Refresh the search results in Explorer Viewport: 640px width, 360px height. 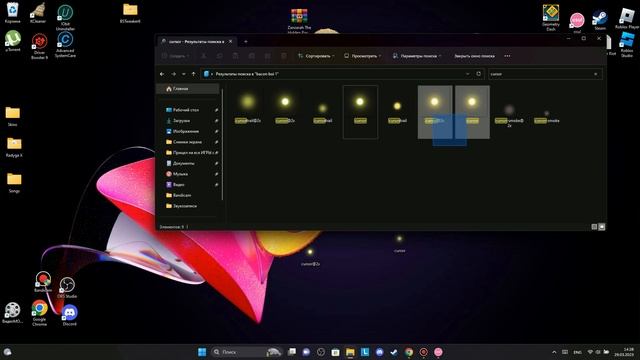click(x=479, y=74)
